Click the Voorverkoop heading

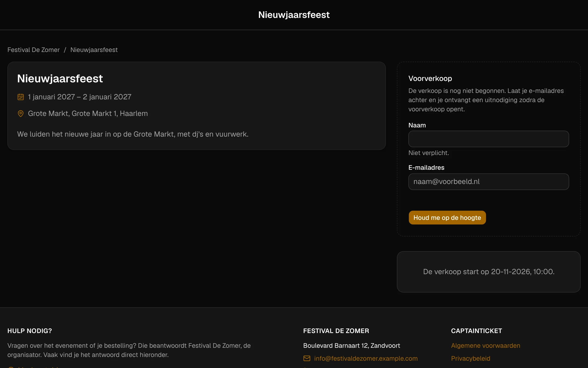point(430,79)
